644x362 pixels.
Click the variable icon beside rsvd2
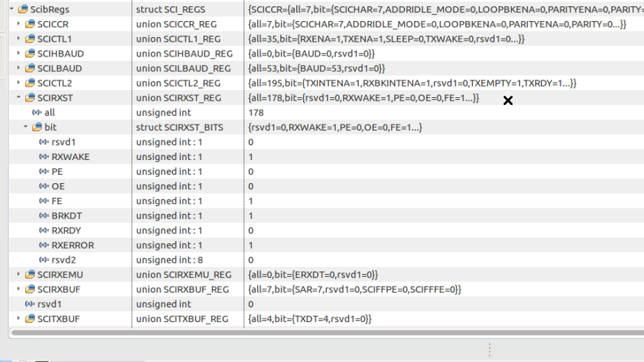[44, 260]
